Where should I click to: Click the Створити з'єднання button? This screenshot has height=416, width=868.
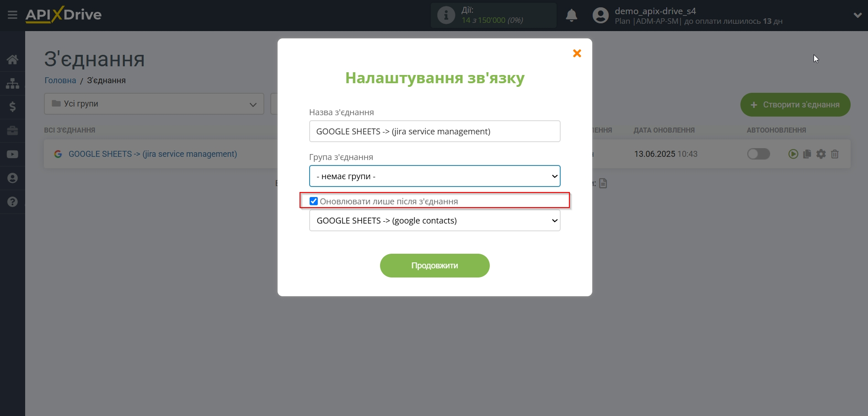coord(795,105)
